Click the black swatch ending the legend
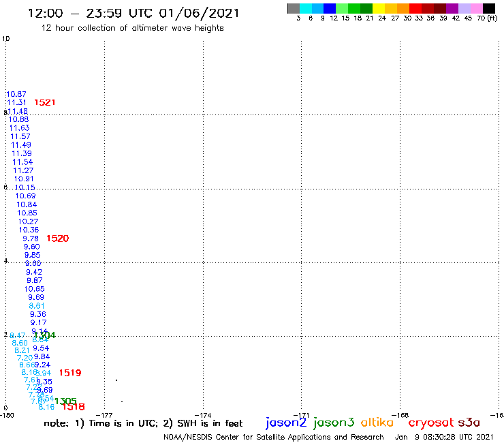 [489, 8]
